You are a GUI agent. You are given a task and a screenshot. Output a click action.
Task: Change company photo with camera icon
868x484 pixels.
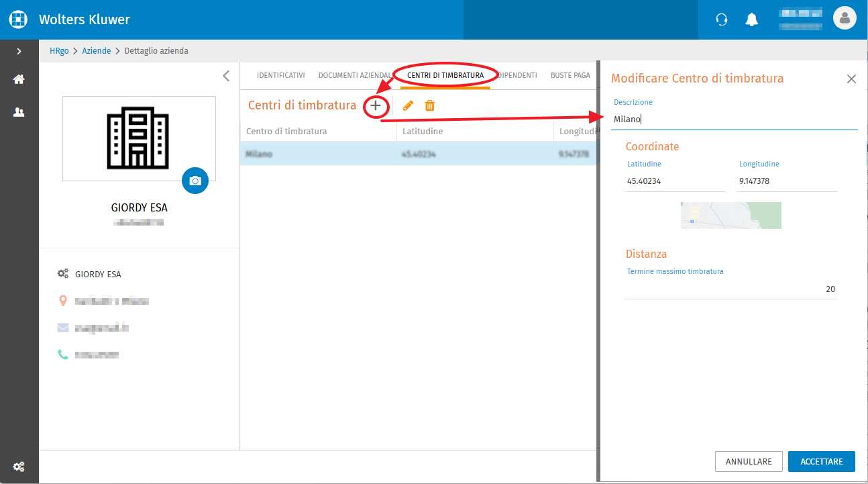[x=195, y=181]
